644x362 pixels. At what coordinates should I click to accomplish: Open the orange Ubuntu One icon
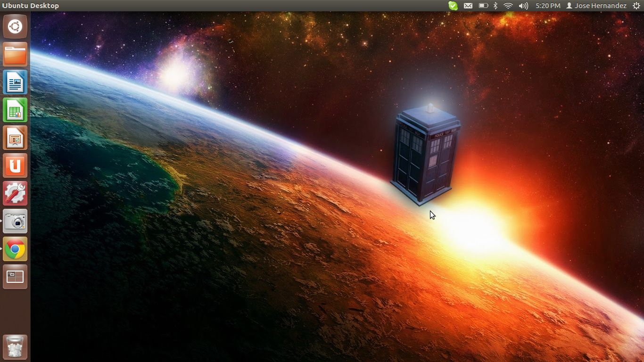coord(15,165)
